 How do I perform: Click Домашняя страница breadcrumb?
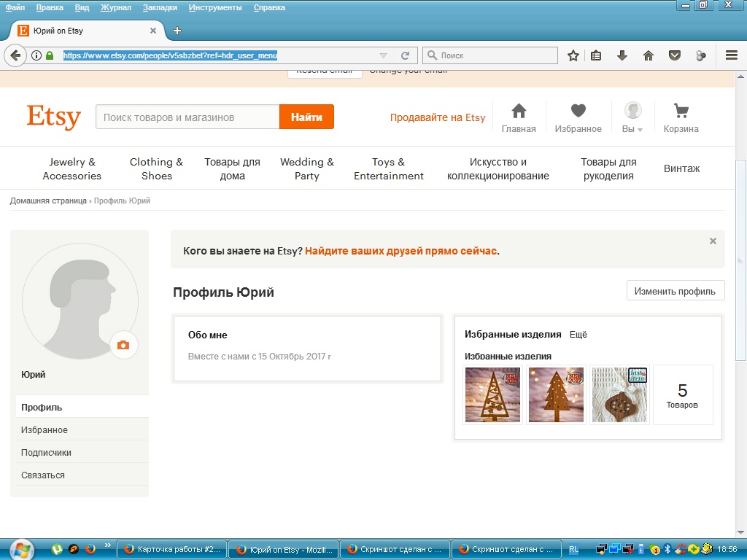[x=48, y=201]
